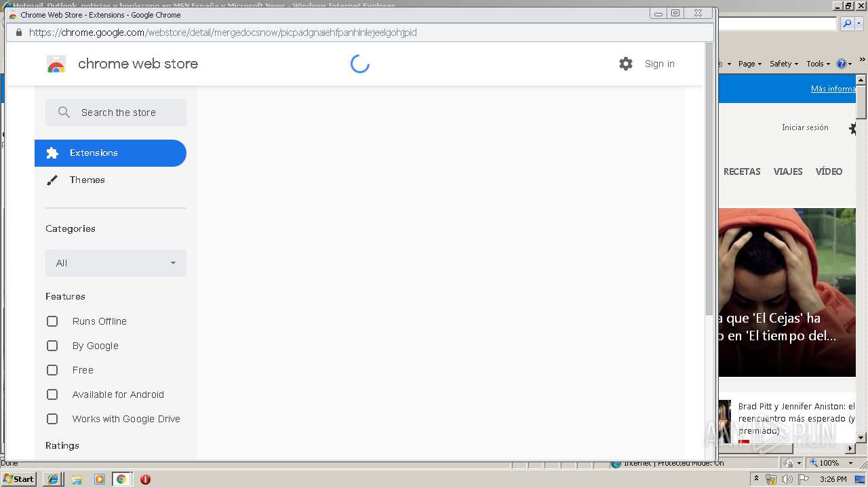Click the Action Center flag tray icon

pyautogui.click(x=803, y=479)
